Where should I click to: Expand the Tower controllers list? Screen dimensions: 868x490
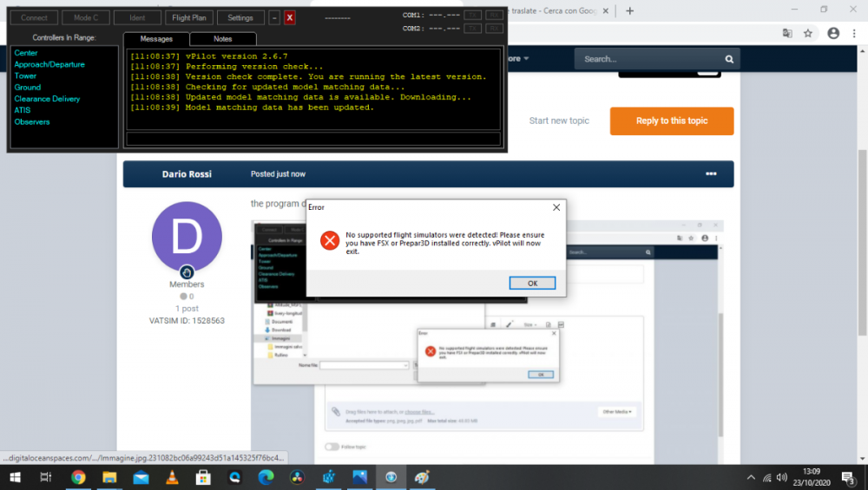tap(26, 76)
